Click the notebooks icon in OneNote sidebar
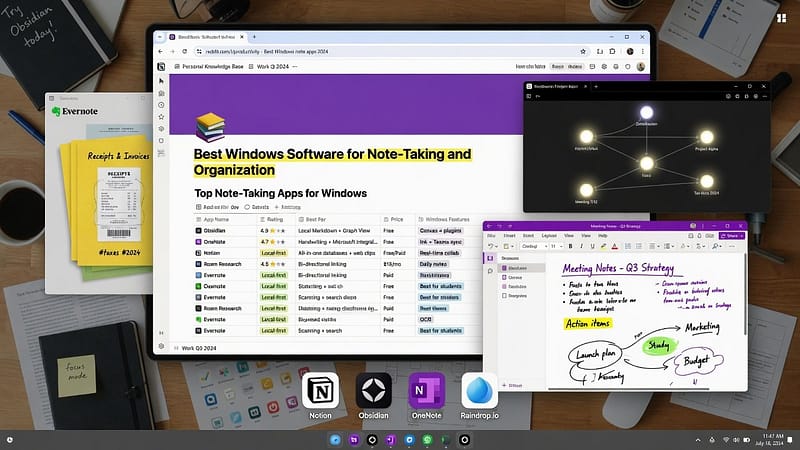The width and height of the screenshot is (800, 450). coord(490,258)
